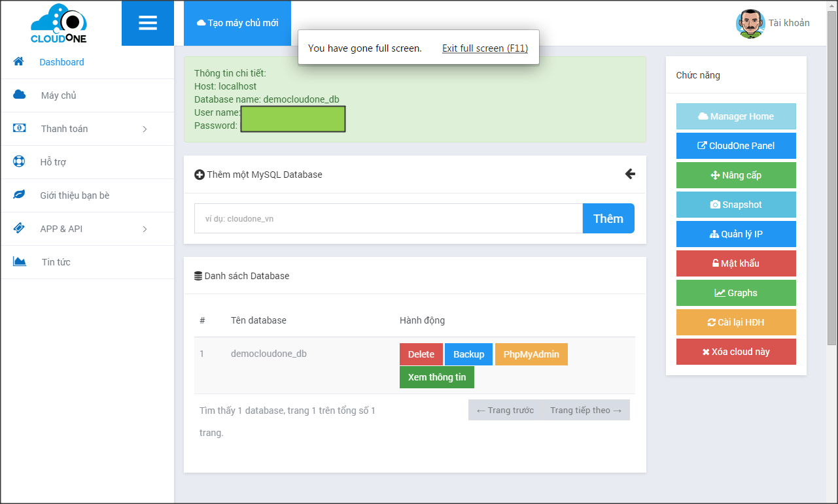This screenshot has height=504, width=838.
Task: Expand the Thanh toán submenu
Action: (x=145, y=129)
